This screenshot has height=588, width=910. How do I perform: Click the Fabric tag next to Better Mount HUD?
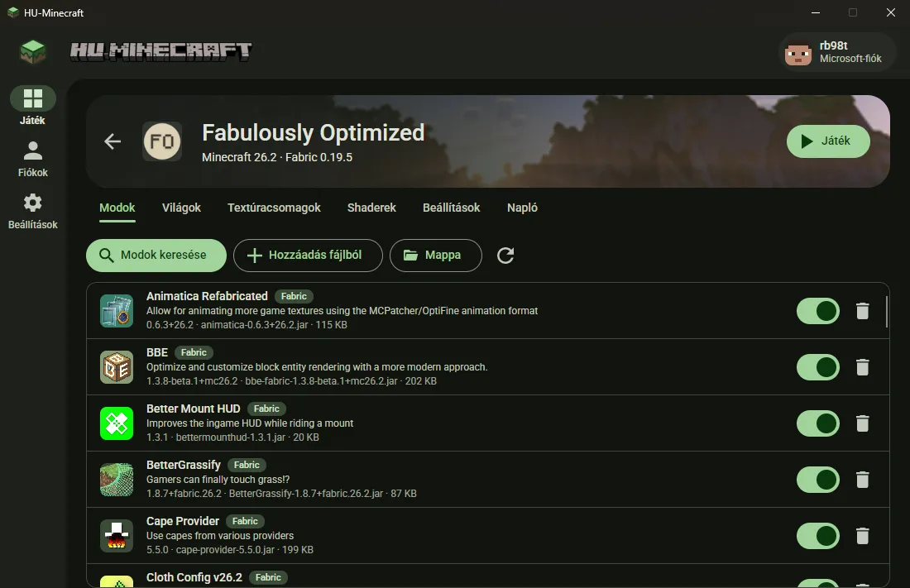tap(266, 409)
